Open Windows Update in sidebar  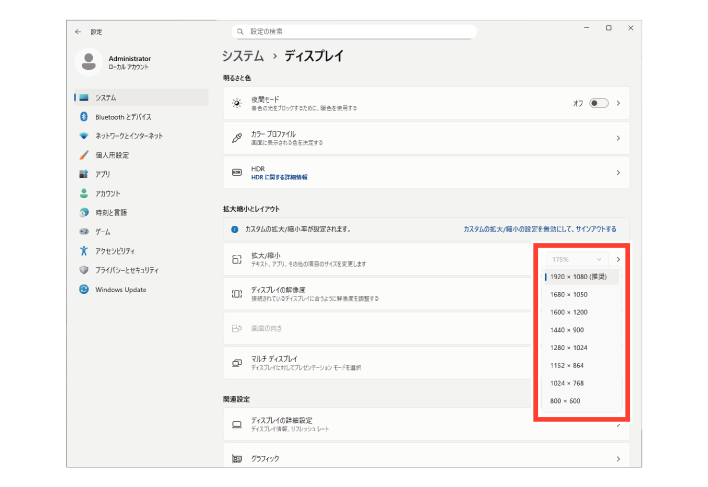120,289
